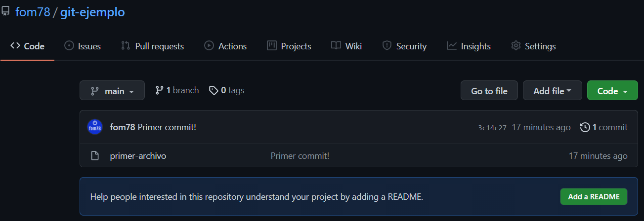Open the Insights tab
644x221 pixels.
[469, 46]
